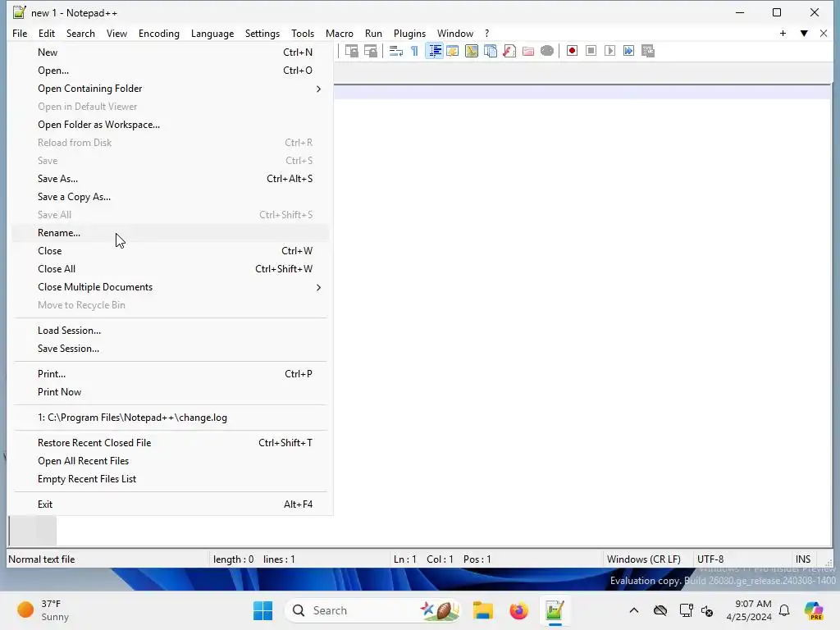The image size is (840, 630).
Task: Open the Window menu
Action: (x=455, y=33)
